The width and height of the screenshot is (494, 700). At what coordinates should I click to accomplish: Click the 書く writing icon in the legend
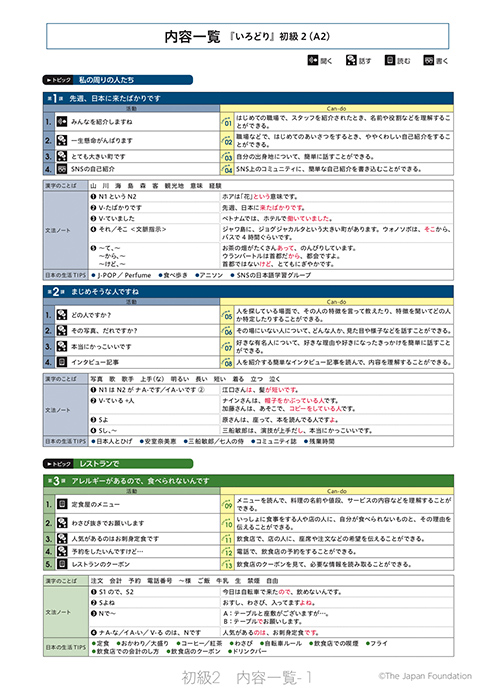pyautogui.click(x=429, y=60)
